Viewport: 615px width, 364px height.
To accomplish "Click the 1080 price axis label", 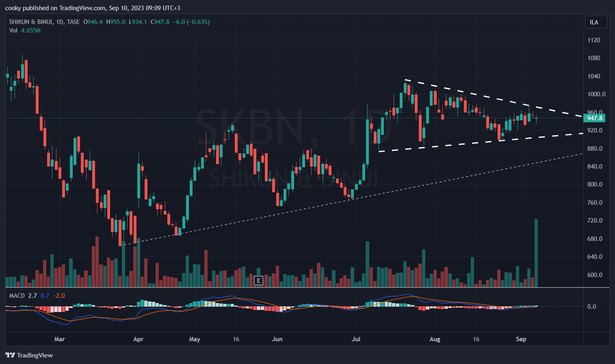I will tap(593, 58).
